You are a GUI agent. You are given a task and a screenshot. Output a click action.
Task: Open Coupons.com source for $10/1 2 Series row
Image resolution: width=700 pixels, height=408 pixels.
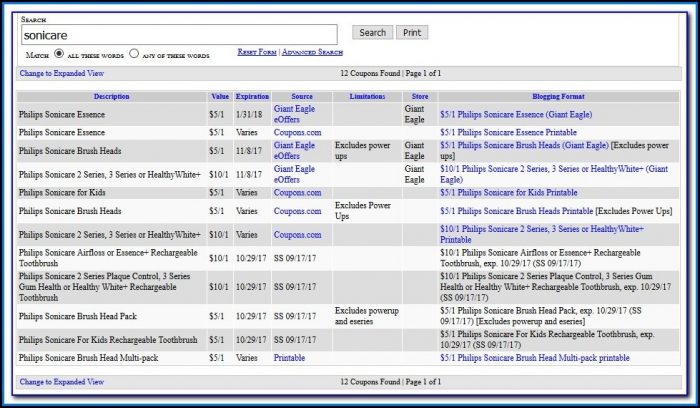pos(297,235)
